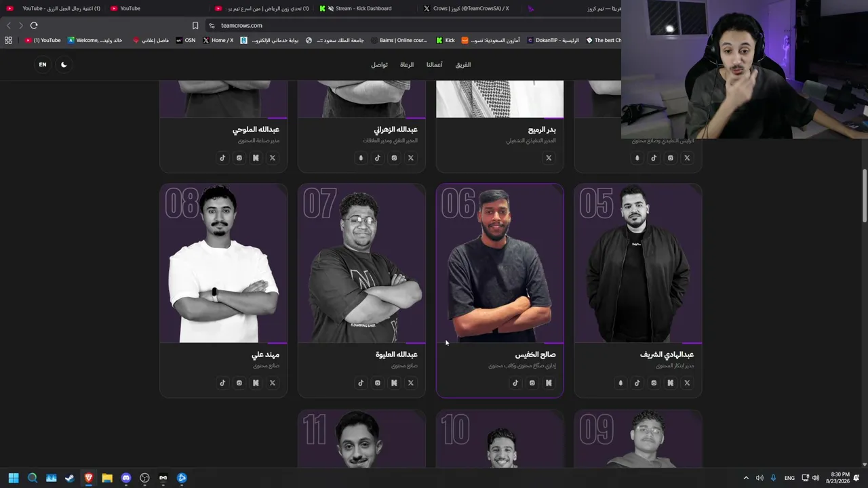Reload the page with the refresh button
868x488 pixels.
coord(34,26)
